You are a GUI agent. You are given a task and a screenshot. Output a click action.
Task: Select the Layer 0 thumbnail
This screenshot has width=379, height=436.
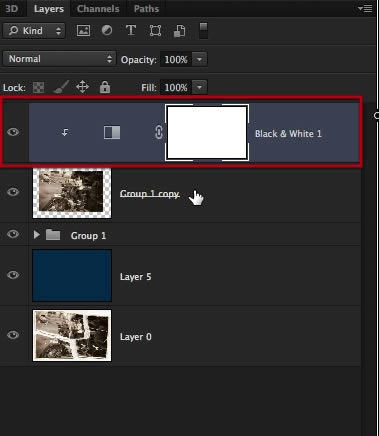tap(72, 335)
